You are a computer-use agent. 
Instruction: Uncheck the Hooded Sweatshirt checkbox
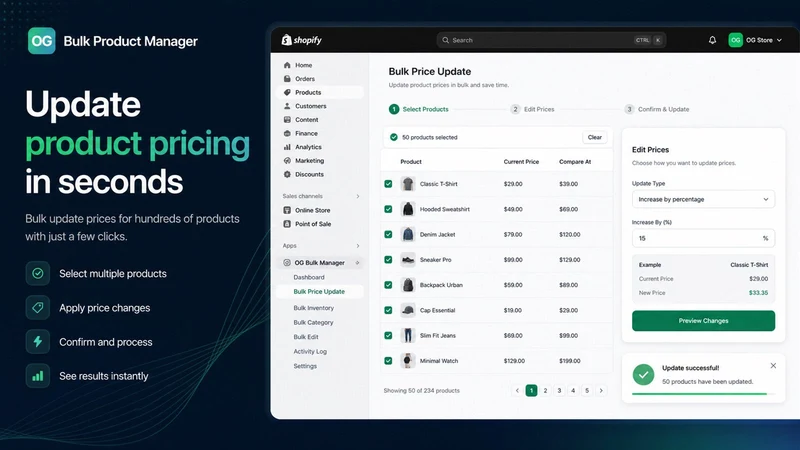click(x=388, y=209)
